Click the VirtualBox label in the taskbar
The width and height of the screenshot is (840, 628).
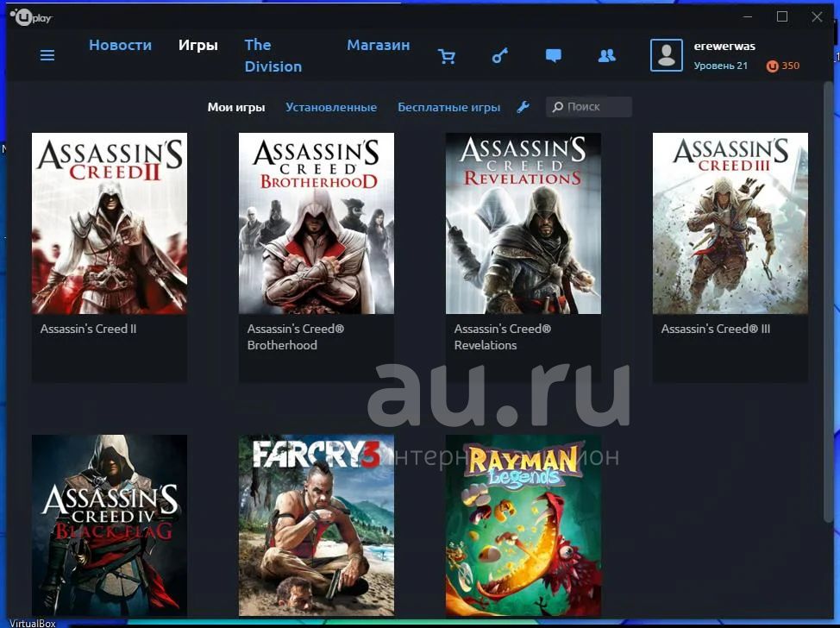pyautogui.click(x=33, y=623)
